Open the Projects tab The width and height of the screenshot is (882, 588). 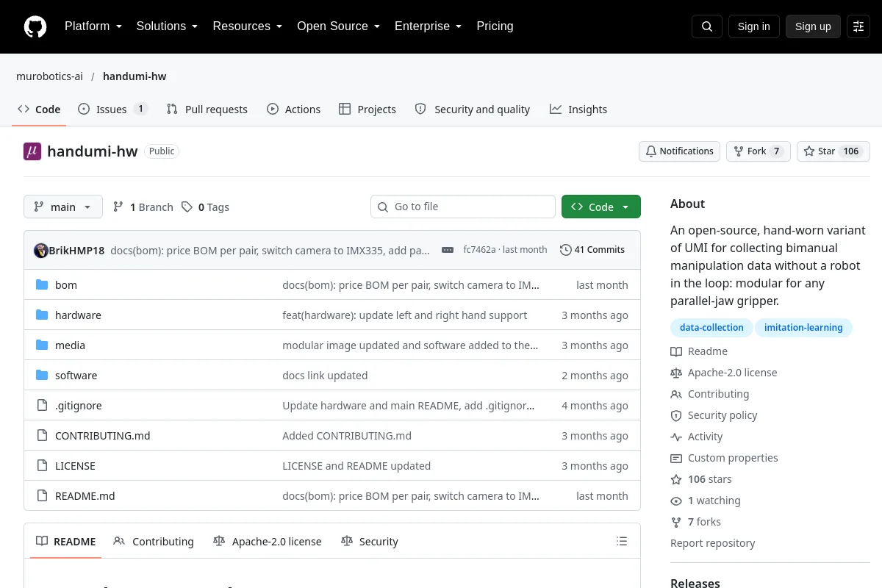[x=367, y=110]
